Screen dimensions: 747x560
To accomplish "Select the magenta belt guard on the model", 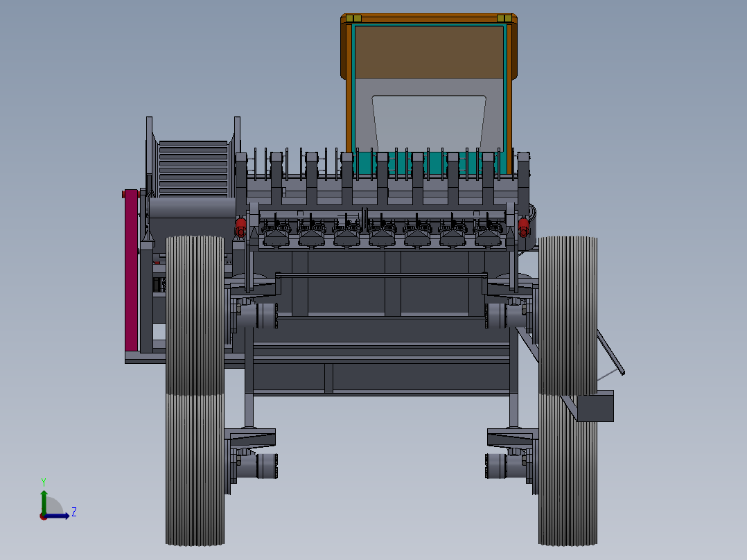I will click(x=132, y=271).
